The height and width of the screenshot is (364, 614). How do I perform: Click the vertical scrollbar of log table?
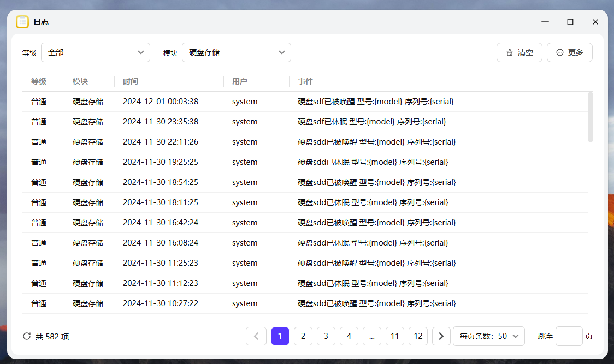click(x=590, y=117)
